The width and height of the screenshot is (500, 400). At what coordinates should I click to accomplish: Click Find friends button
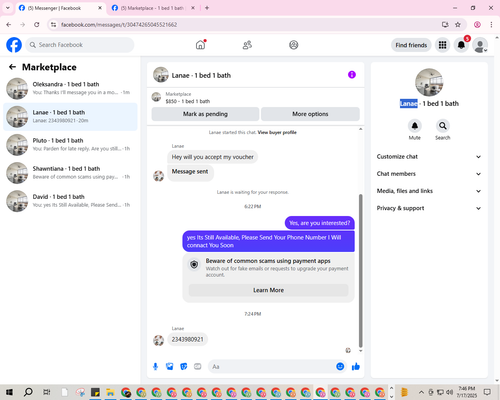[x=411, y=45]
